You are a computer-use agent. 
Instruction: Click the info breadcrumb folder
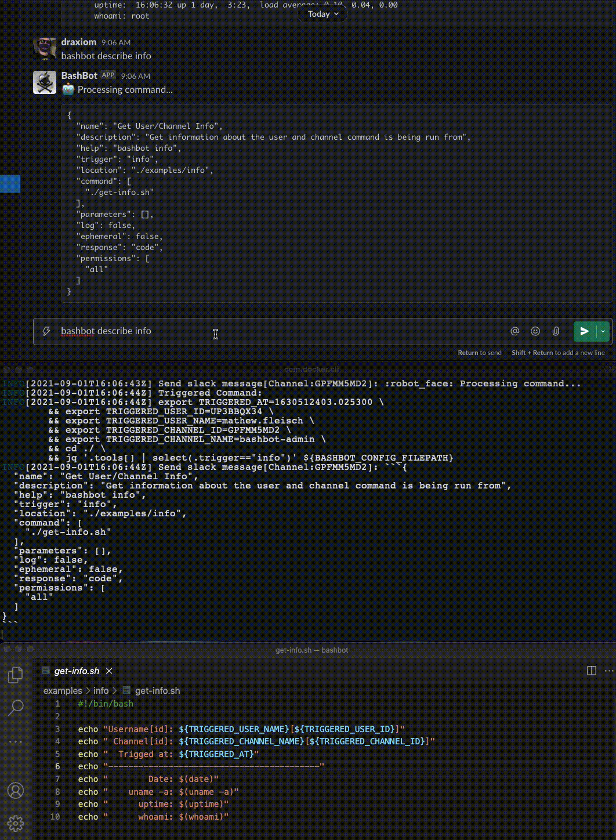tap(101, 690)
